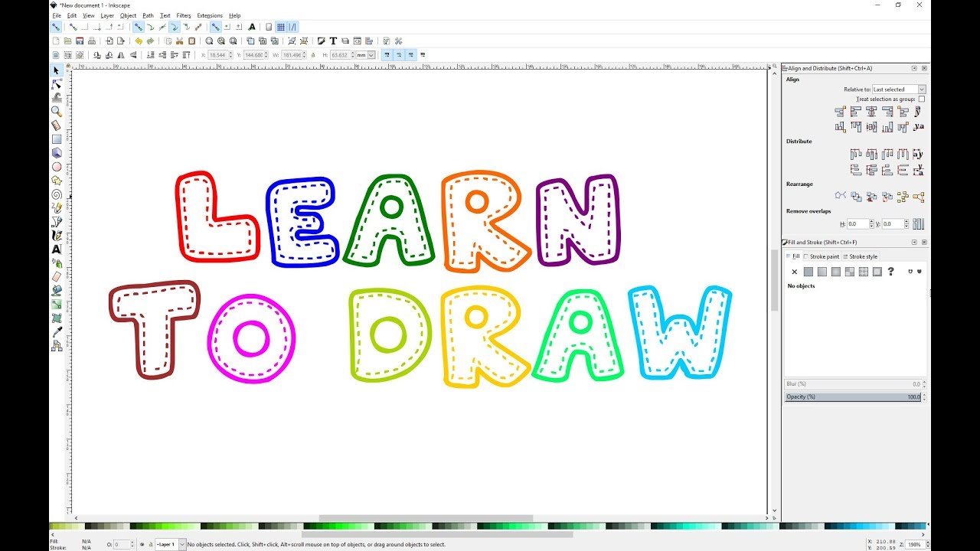Select the Star polygon tool
This screenshot has height=551, width=980.
click(x=56, y=181)
